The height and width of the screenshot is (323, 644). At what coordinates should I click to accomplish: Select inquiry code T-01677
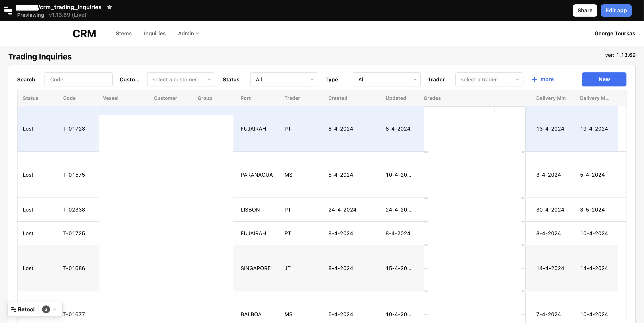pos(74,314)
